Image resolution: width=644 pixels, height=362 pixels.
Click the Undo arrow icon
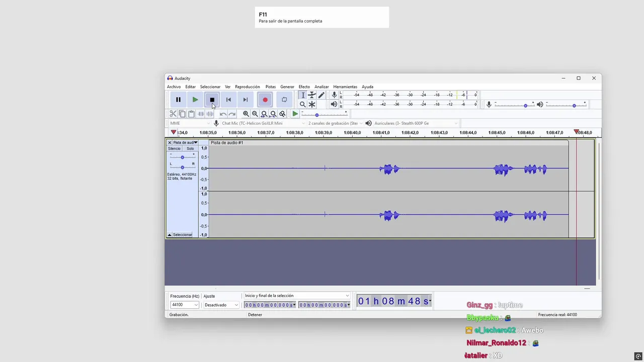pyautogui.click(x=223, y=114)
